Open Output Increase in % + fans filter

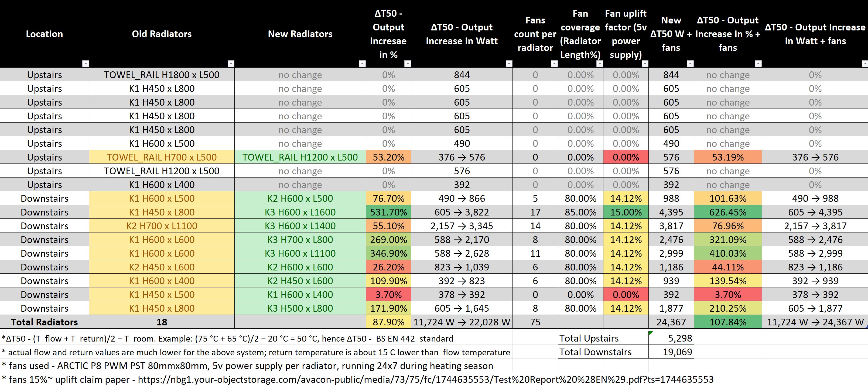[758, 64]
